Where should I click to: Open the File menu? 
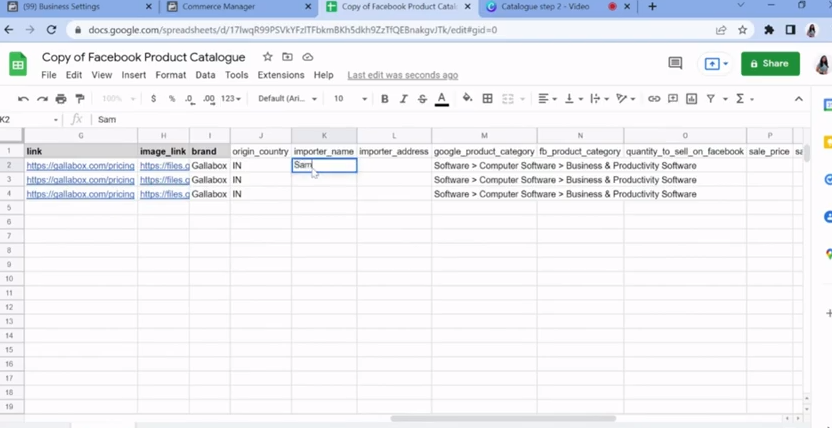[49, 75]
